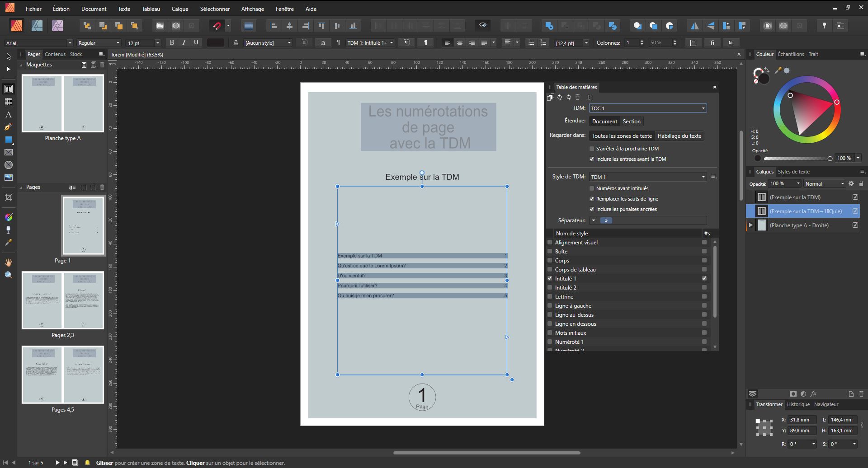The height and width of the screenshot is (468, 868).
Task: Open the Arial font family dropdown
Action: tap(38, 43)
